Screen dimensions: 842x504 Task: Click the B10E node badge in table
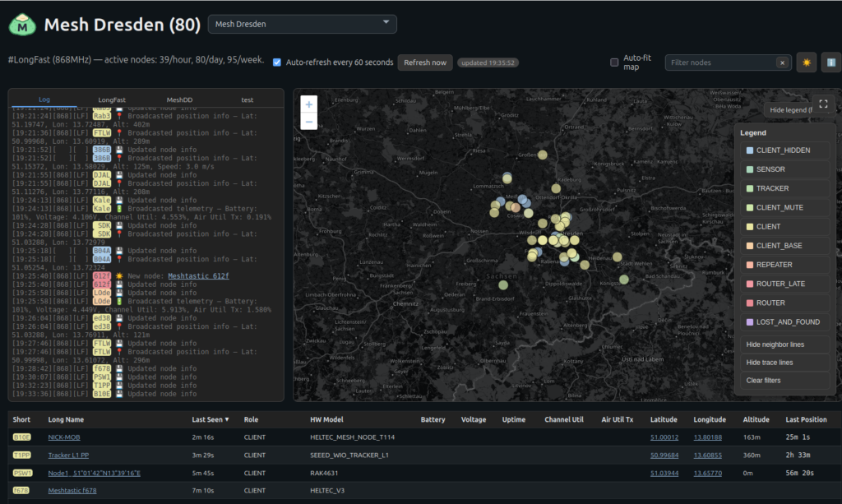tap(22, 437)
